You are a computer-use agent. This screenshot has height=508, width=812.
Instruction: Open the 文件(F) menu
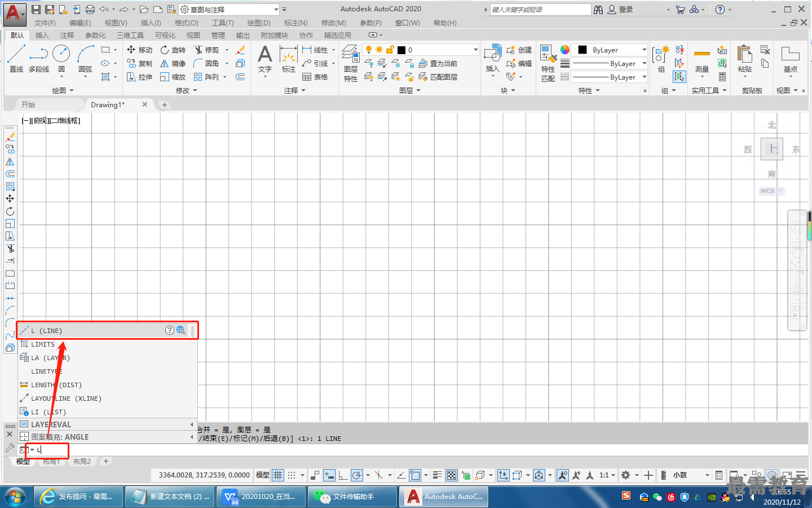click(x=45, y=23)
